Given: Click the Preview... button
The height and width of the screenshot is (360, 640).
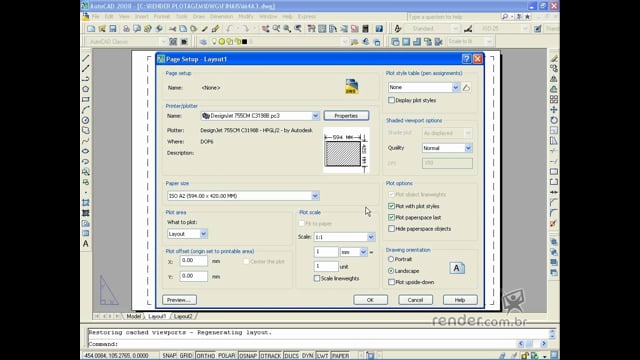Looking at the screenshot, I should click(x=179, y=300).
